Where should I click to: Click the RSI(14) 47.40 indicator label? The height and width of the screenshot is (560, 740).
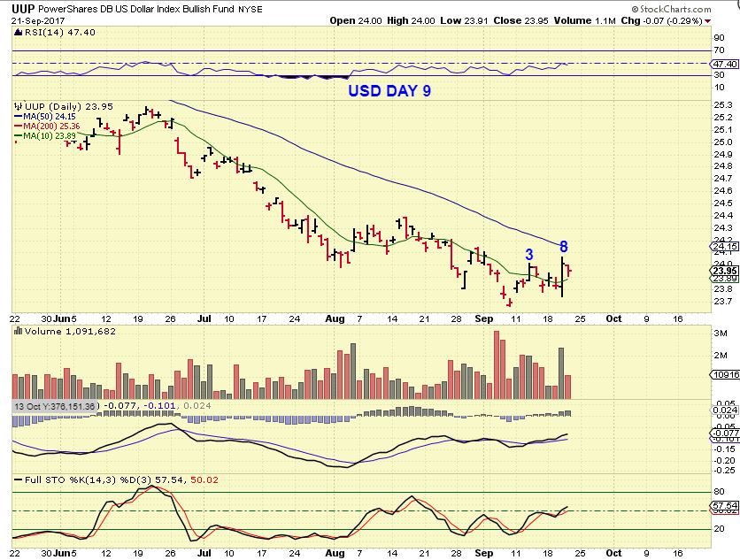(x=59, y=32)
